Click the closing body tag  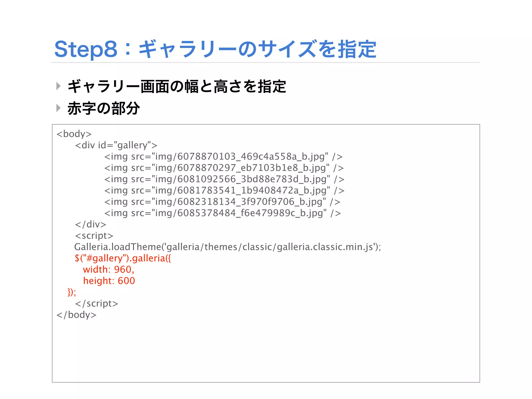click(x=76, y=315)
